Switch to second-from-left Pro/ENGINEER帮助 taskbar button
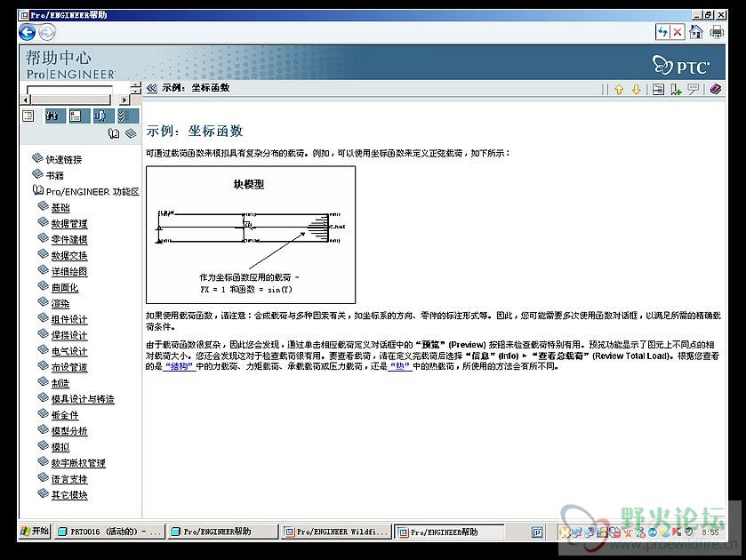 (222, 532)
